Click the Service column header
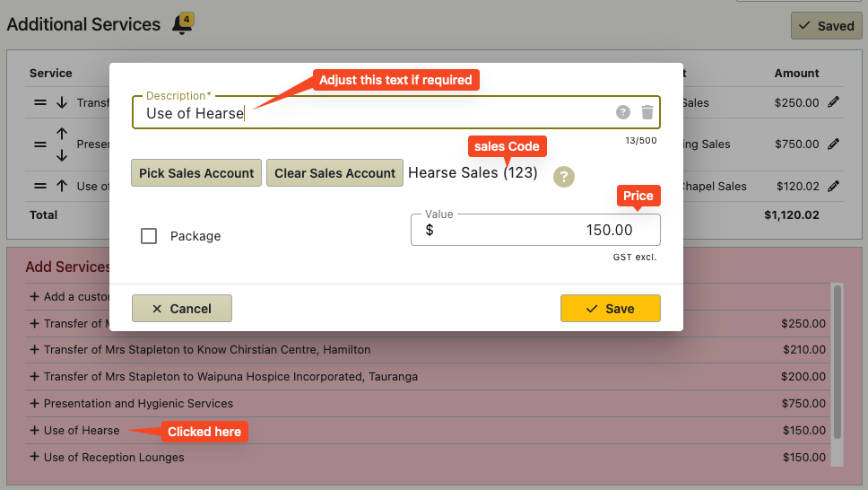This screenshot has width=868, height=490. 51,74
